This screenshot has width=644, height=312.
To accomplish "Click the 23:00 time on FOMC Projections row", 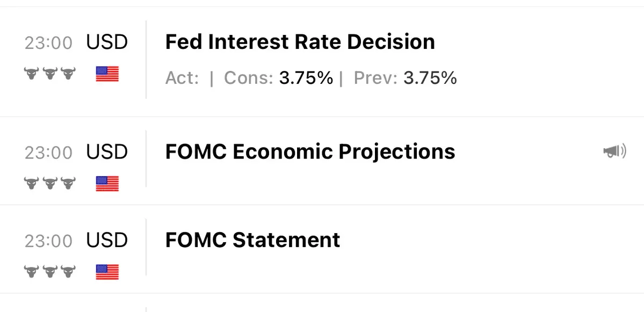I will tap(48, 153).
